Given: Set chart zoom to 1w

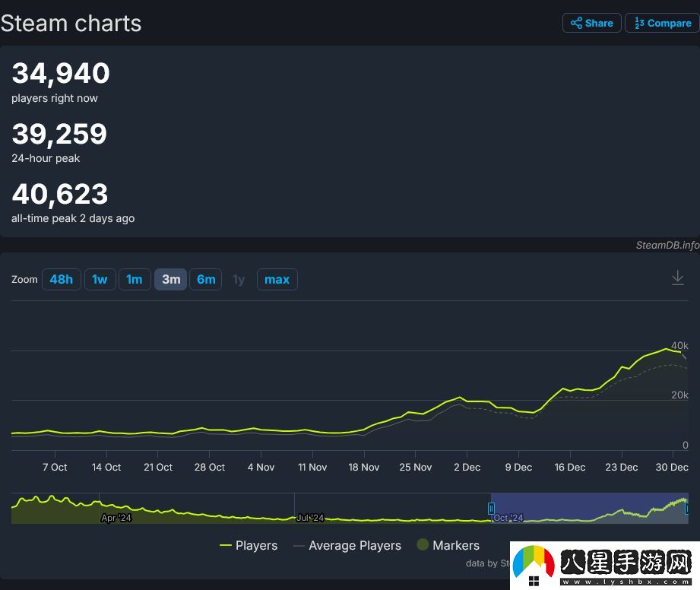Looking at the screenshot, I should pyautogui.click(x=100, y=280).
